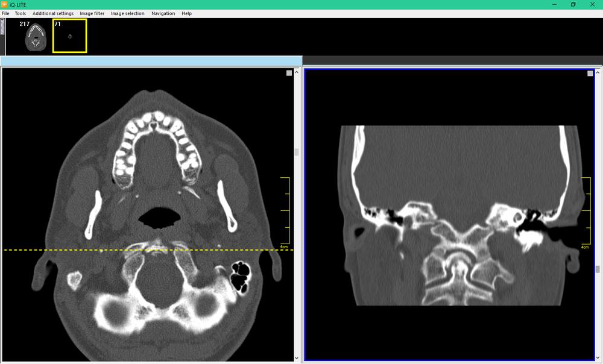The height and width of the screenshot is (364, 603).
Task: Select the series 217 axial thumbnail
Action: click(35, 36)
